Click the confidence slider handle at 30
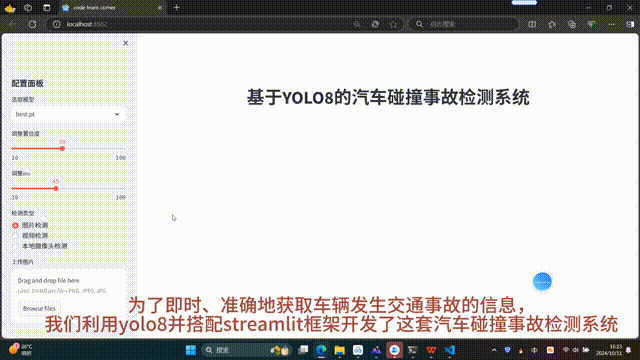 click(x=62, y=149)
